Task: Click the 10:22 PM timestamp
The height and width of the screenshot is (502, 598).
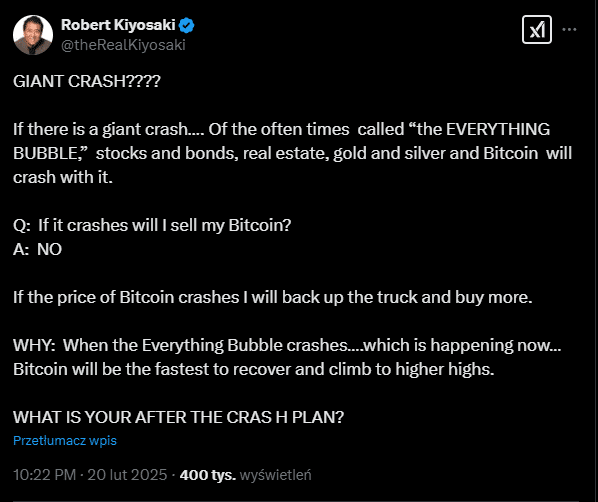Action: [x=45, y=475]
